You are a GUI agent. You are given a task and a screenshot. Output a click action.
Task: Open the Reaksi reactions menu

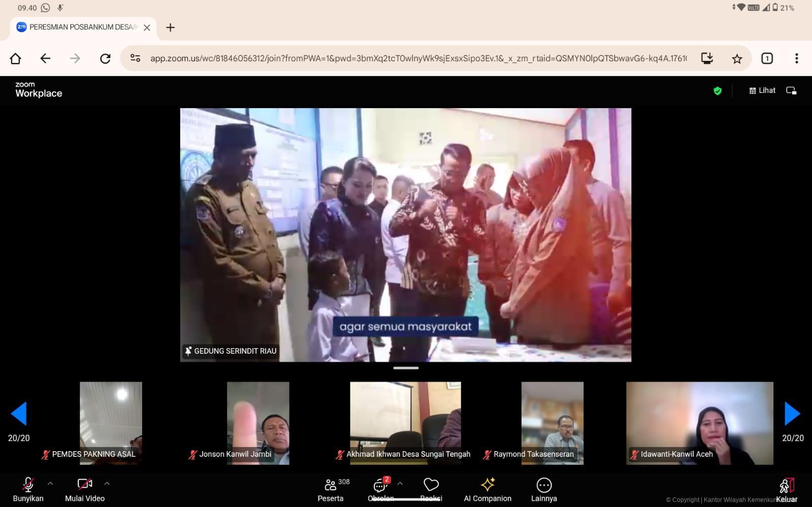click(x=431, y=489)
